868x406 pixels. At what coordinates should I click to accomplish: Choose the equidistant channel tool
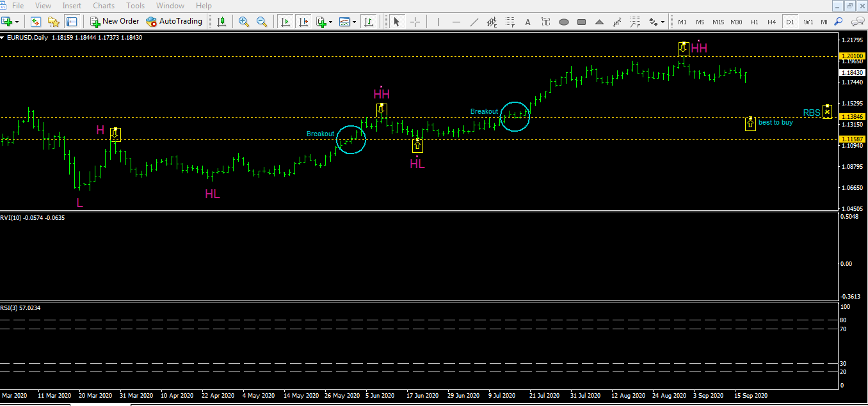coord(492,22)
